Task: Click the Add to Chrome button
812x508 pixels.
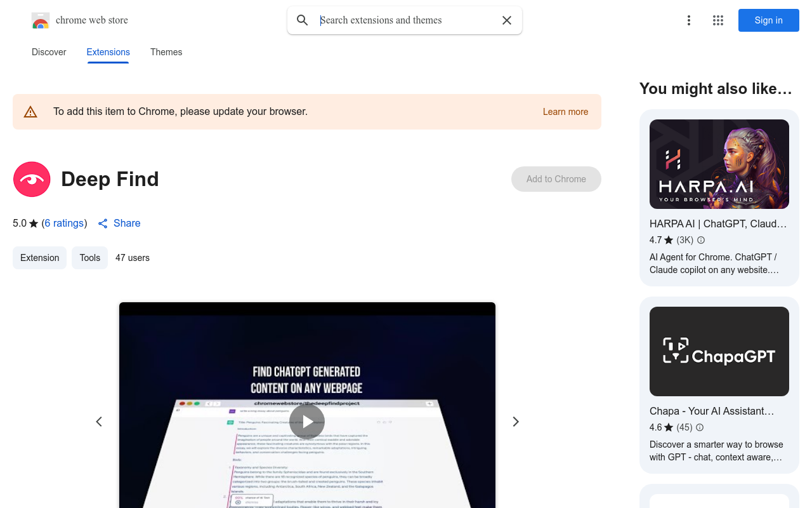Action: coord(556,179)
